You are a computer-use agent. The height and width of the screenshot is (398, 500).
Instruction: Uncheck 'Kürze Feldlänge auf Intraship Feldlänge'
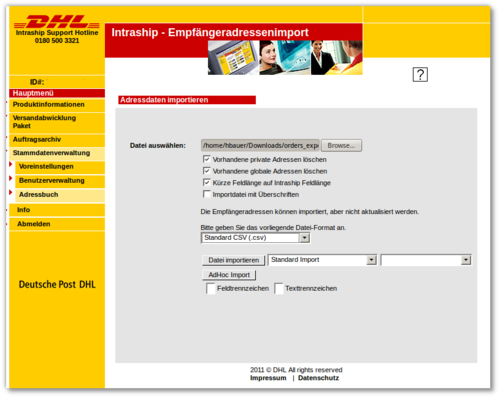207,182
